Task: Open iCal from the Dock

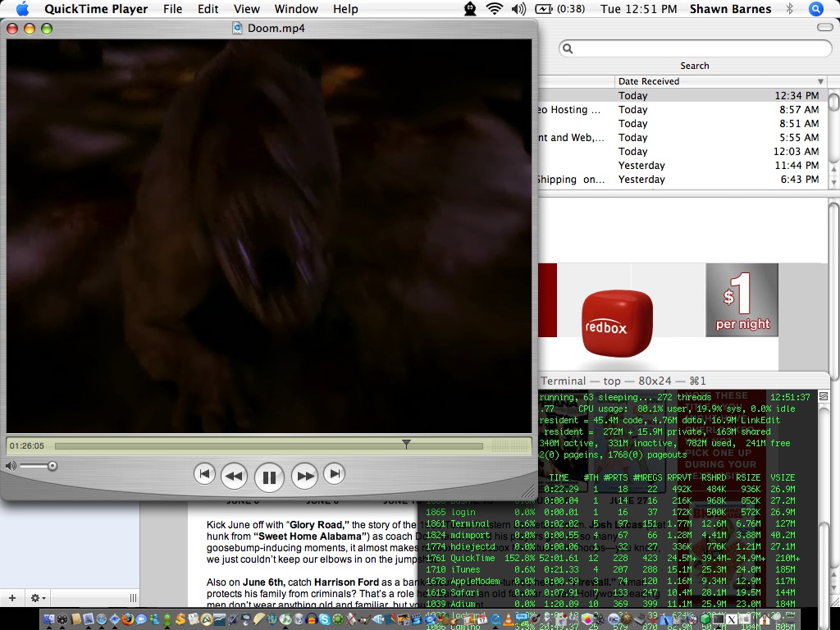Action: (x=482, y=619)
